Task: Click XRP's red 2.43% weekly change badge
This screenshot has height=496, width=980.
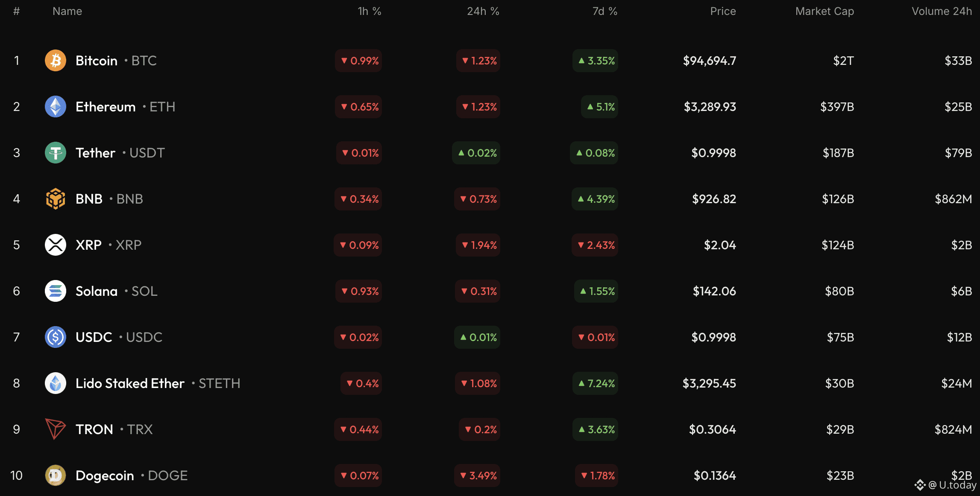Action: coord(595,245)
